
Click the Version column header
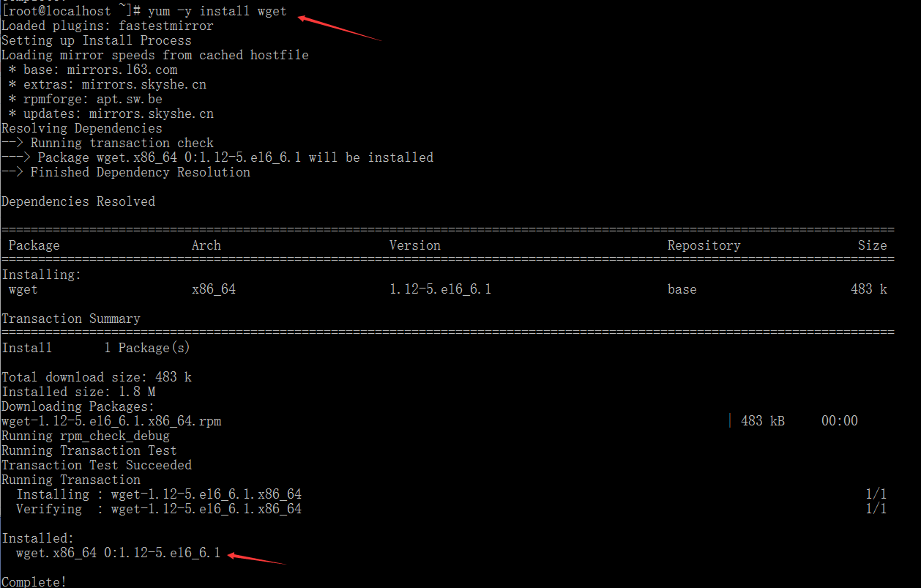[414, 245]
